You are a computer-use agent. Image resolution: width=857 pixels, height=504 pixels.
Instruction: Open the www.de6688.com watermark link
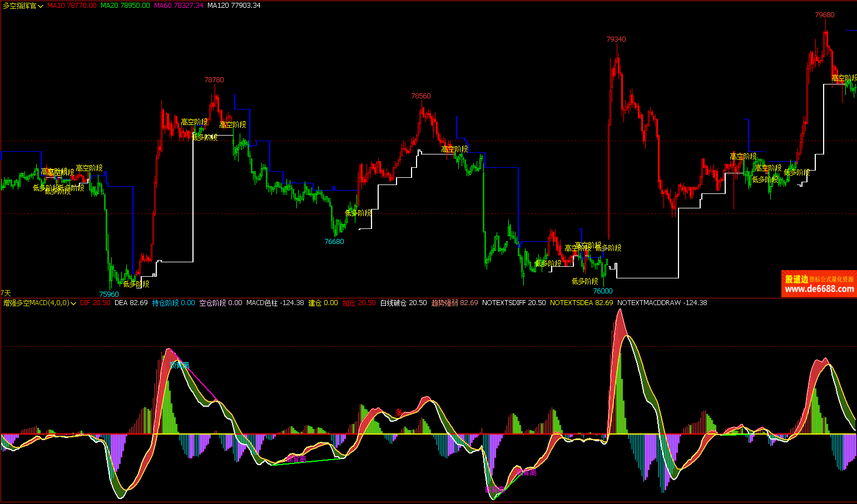coord(819,289)
